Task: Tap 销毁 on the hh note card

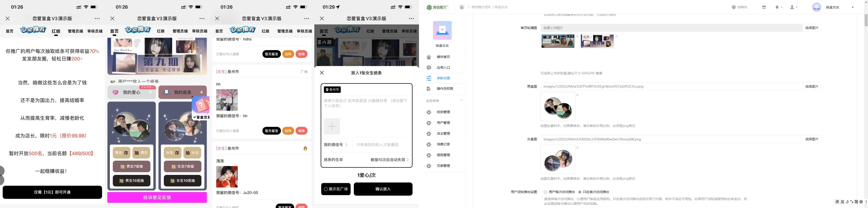Action: coord(301,131)
